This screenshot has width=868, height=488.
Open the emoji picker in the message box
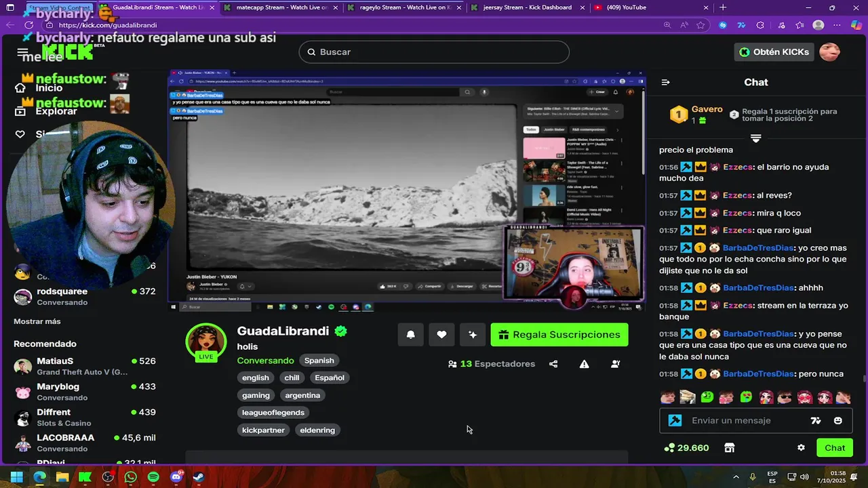pyautogui.click(x=837, y=420)
